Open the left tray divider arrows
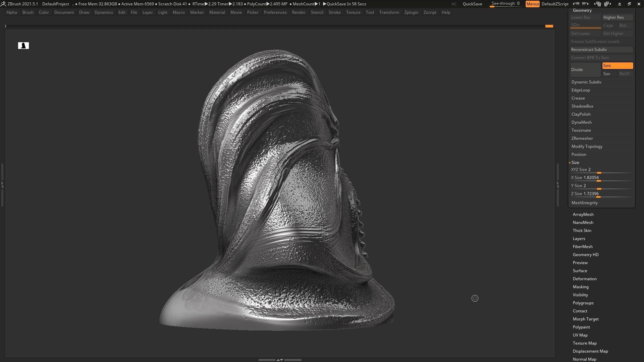The width and height of the screenshot is (644, 362). point(2,185)
